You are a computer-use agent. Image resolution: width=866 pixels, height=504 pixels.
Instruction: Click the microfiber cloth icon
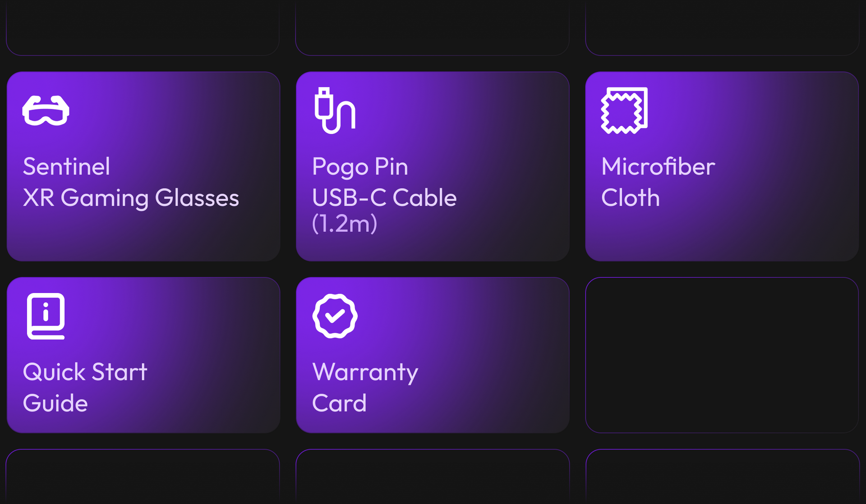pos(624,110)
